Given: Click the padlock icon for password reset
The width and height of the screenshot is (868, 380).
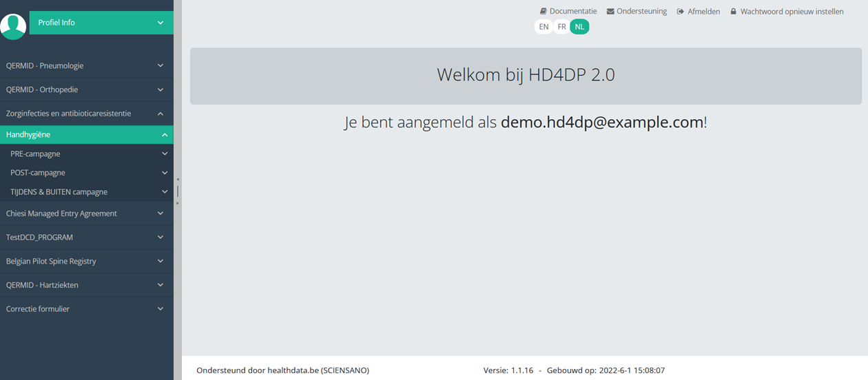Looking at the screenshot, I should [734, 12].
